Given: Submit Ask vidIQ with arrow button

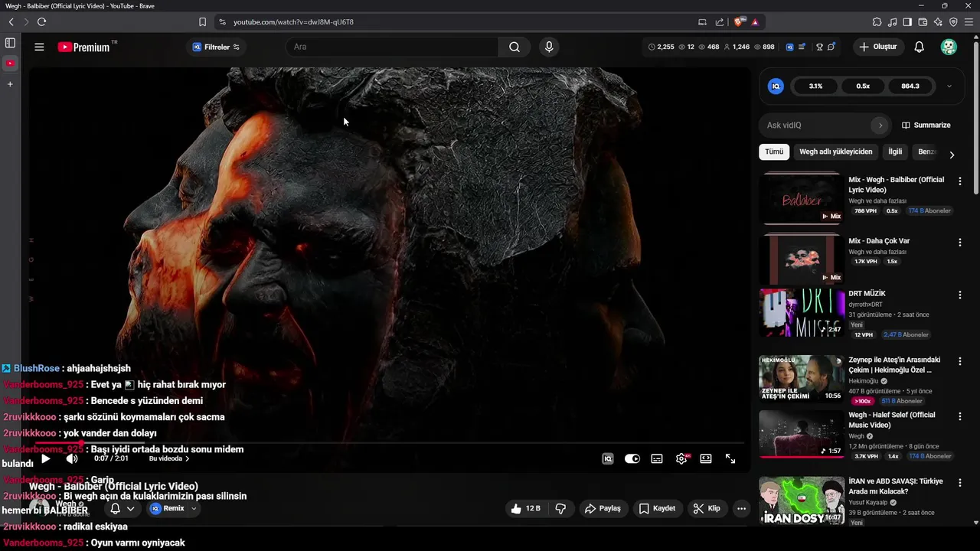Looking at the screenshot, I should pyautogui.click(x=880, y=125).
